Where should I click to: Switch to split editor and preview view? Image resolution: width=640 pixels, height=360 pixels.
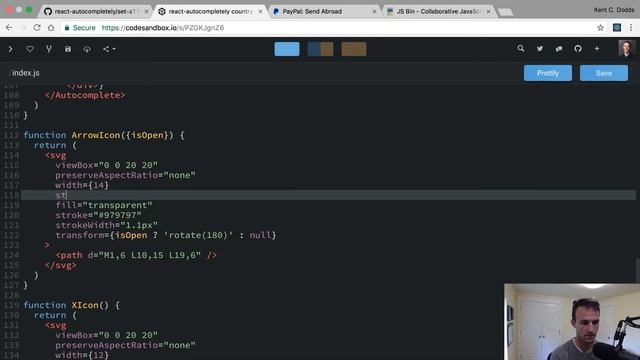320,49
